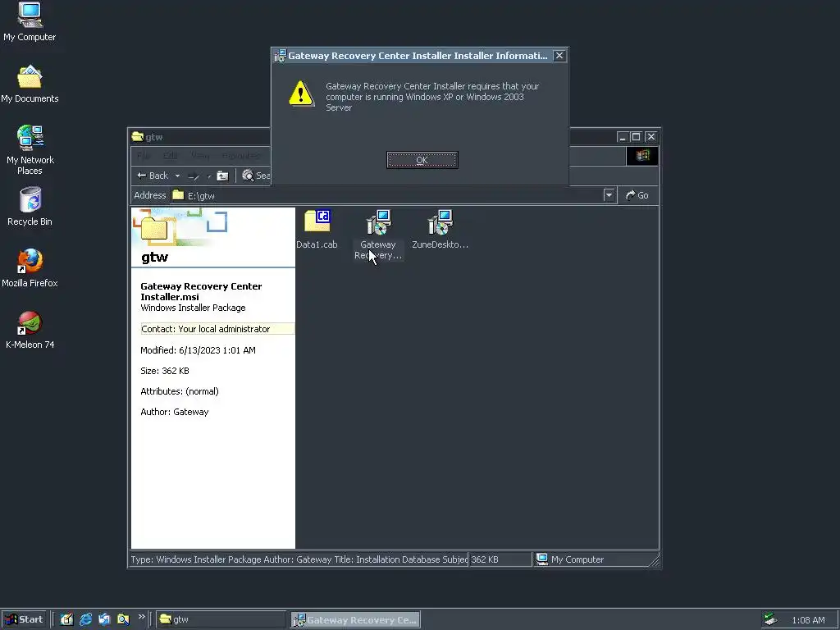The width and height of the screenshot is (840, 630).
Task: Click 'Author: Gateway' text
Action: pos(175,412)
